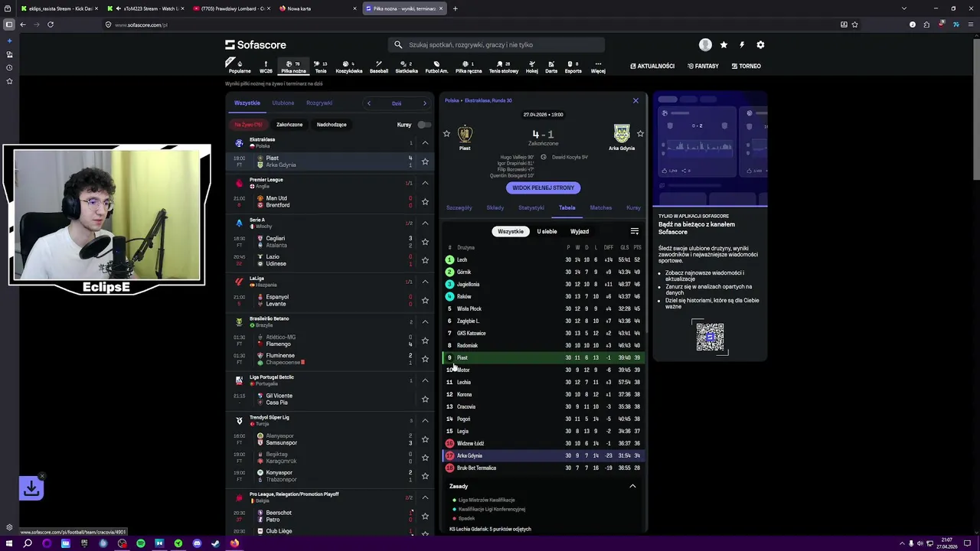Open the Koszykówka sport category
Screen dimensions: 980x551
tap(348, 67)
